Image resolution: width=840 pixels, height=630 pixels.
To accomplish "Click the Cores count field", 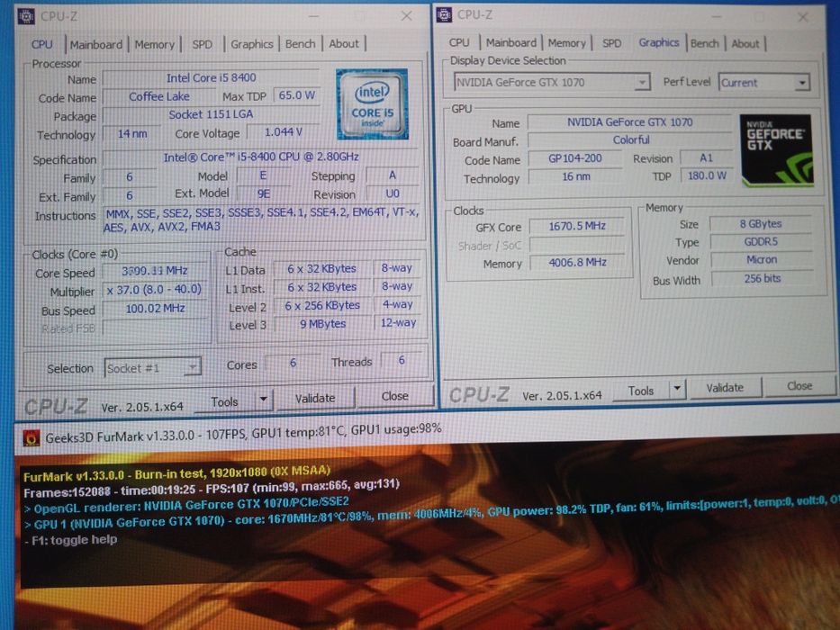I will click(293, 363).
